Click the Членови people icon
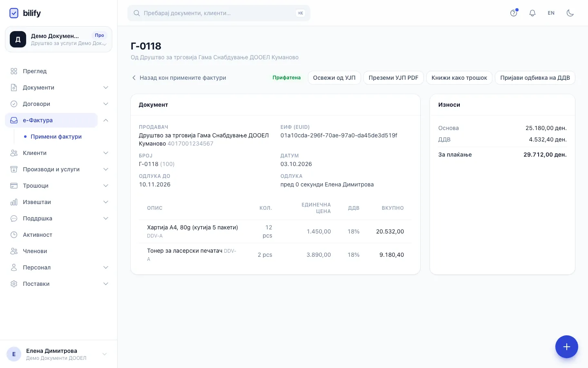Viewport: 588px width, 368px height. click(x=14, y=251)
